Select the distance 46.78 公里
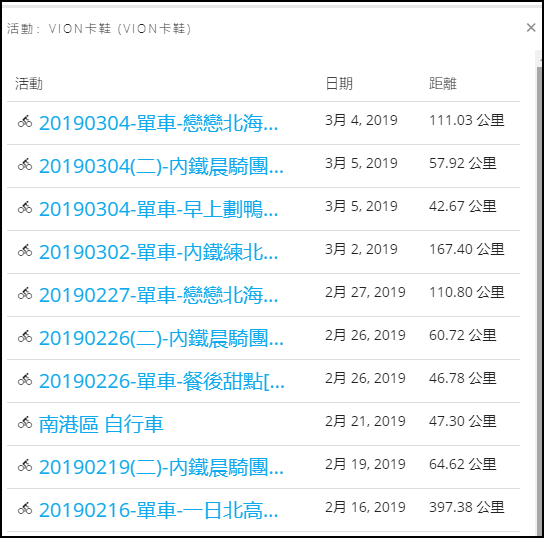544x538 pixels. [x=463, y=378]
